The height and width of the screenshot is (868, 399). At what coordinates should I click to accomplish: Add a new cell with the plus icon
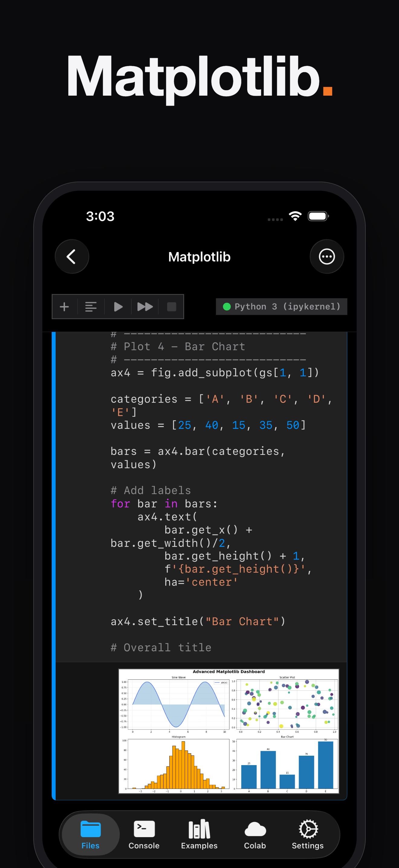(64, 307)
